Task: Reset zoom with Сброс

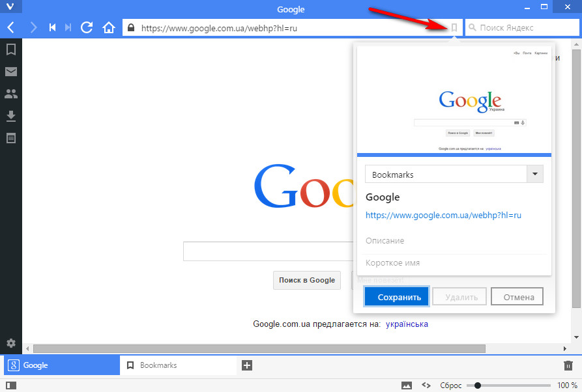Action: (x=450, y=385)
